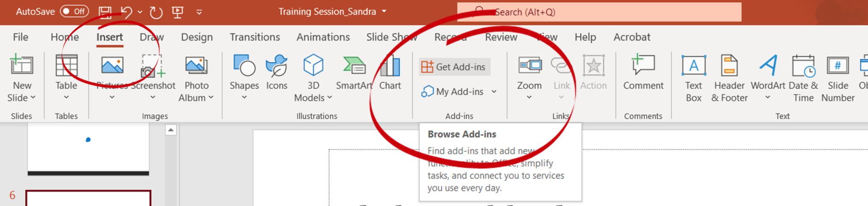Screen dimensions: 868x206
Task: Insert Icons from Illustrations group
Action: point(277,72)
